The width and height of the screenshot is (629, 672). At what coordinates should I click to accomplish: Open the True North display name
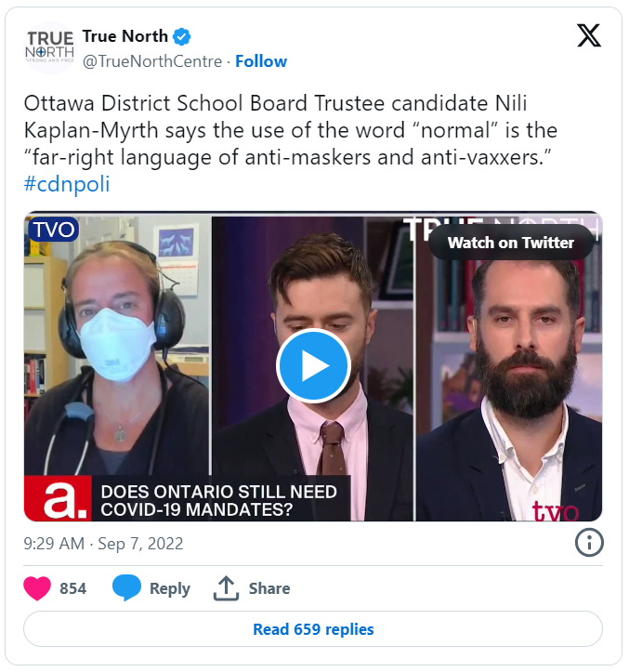[124, 36]
